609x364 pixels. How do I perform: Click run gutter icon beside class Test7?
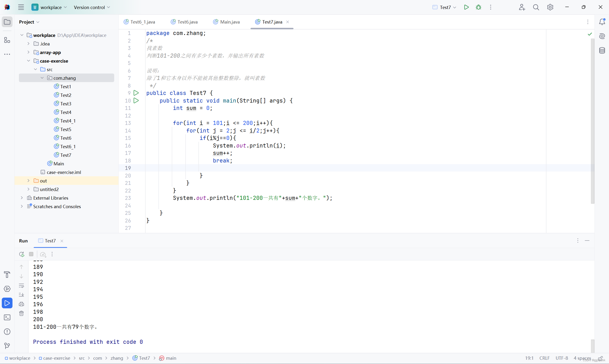click(136, 93)
